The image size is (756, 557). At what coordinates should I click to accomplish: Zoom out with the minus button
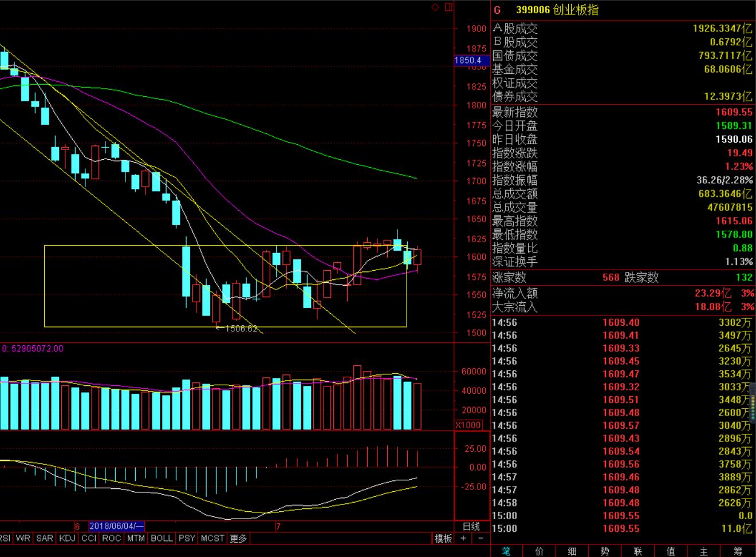coord(481,538)
